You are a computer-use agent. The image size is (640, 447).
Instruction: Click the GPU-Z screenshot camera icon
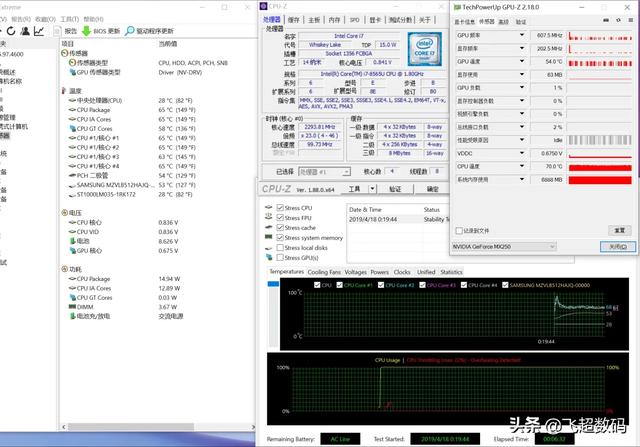coord(606,20)
